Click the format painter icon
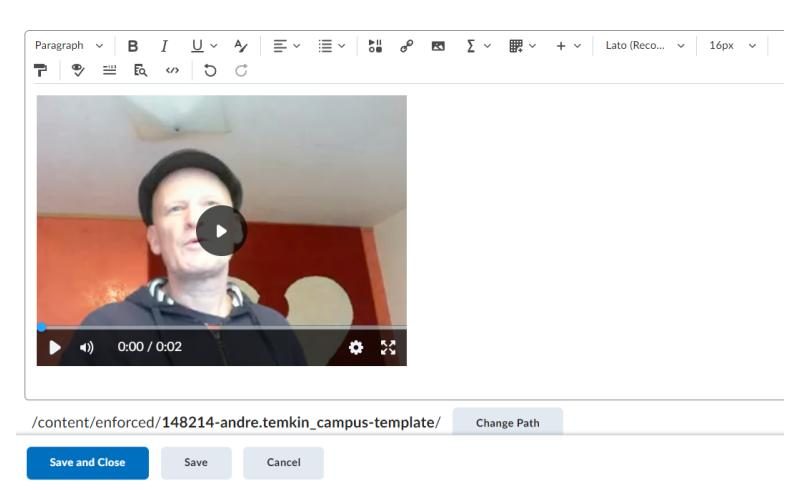800x494 pixels. pos(41,71)
